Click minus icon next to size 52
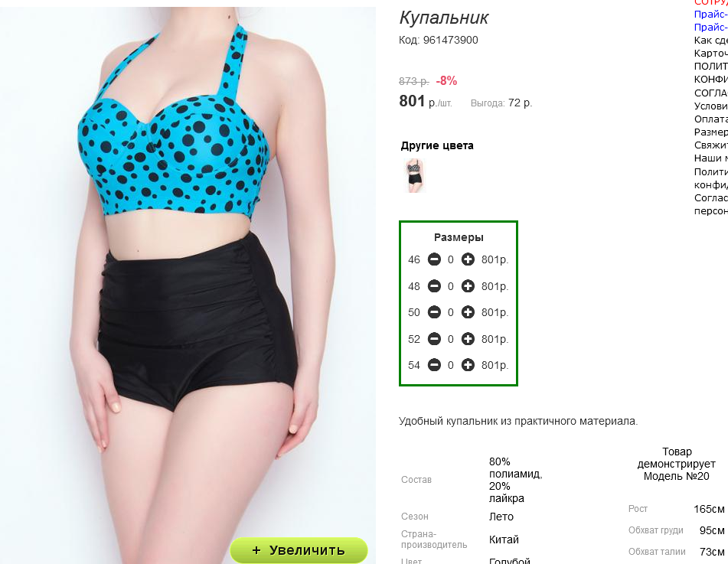This screenshot has height=564, width=728. (434, 339)
